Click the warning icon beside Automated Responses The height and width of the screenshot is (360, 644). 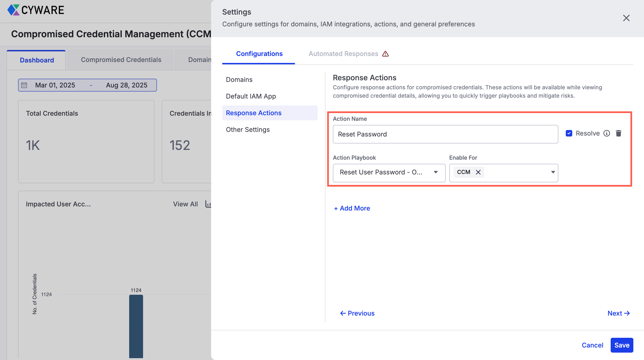(385, 54)
